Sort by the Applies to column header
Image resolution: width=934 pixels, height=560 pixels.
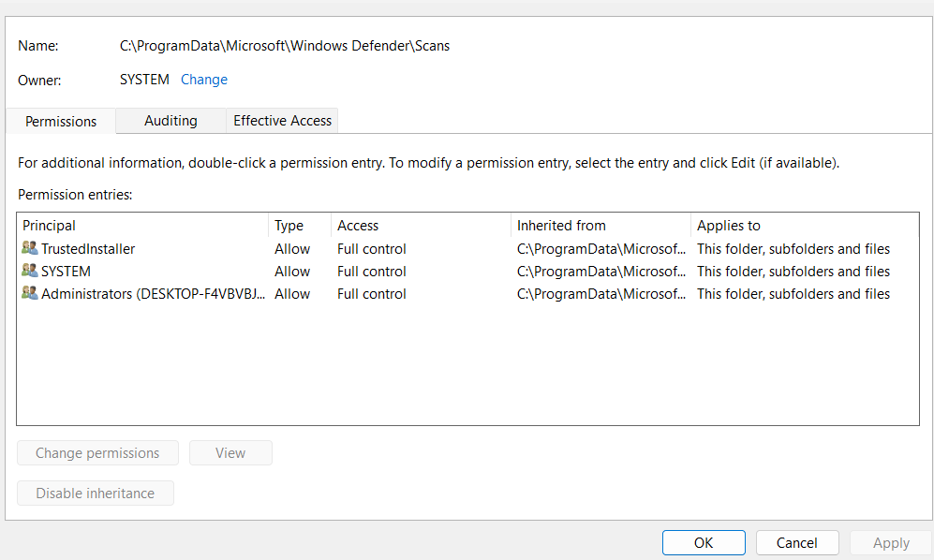tap(805, 226)
